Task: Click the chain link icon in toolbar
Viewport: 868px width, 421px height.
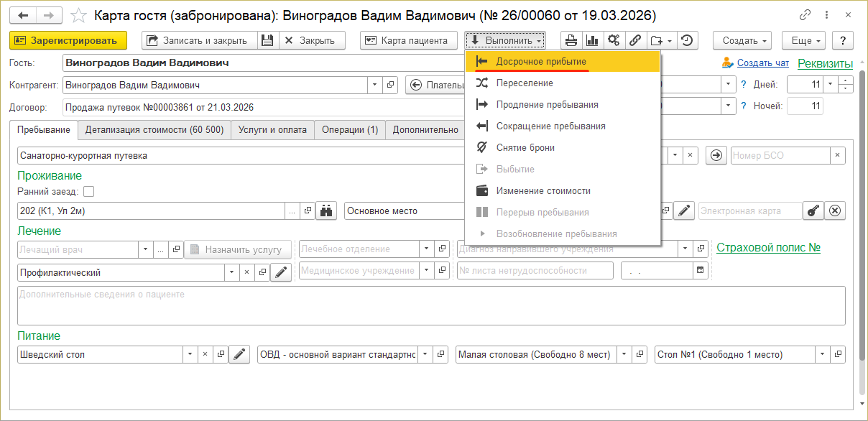Action: pyautogui.click(x=635, y=41)
